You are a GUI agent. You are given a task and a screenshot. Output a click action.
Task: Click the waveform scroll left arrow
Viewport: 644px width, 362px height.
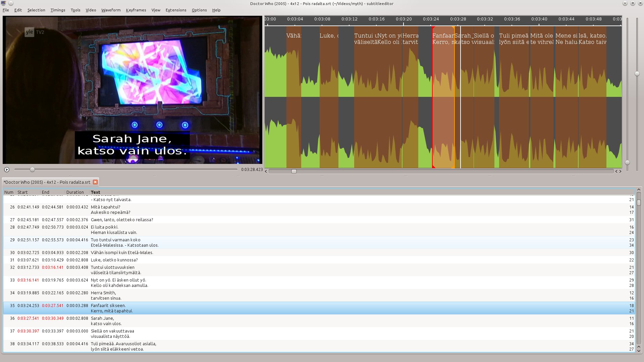tap(266, 171)
